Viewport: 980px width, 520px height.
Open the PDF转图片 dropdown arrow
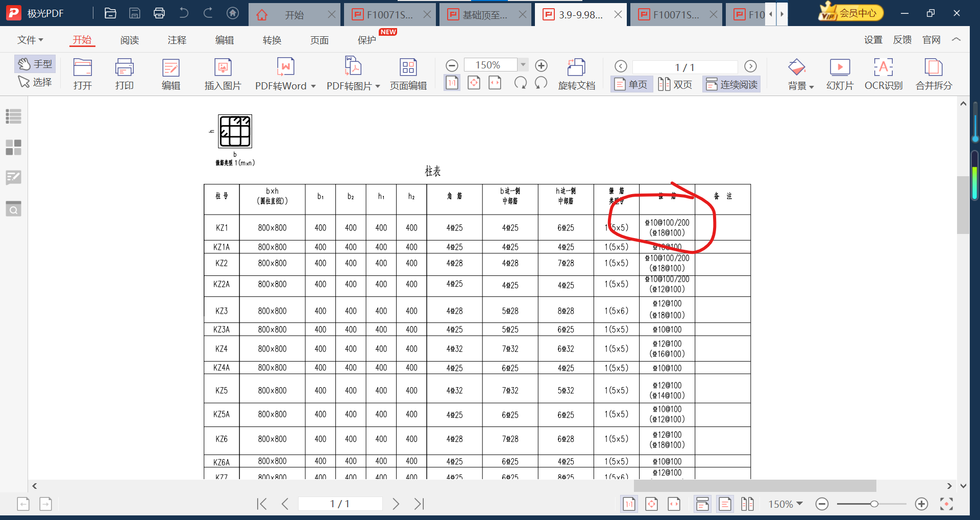click(378, 86)
